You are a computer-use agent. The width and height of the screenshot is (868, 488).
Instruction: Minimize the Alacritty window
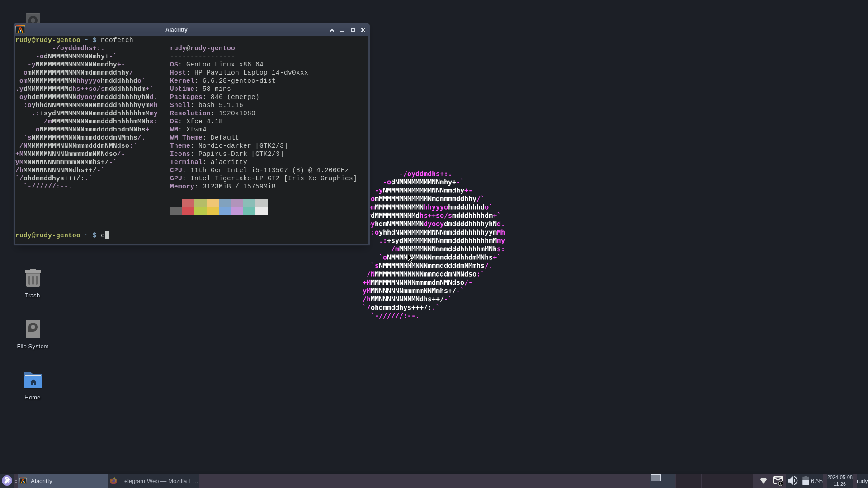[342, 30]
